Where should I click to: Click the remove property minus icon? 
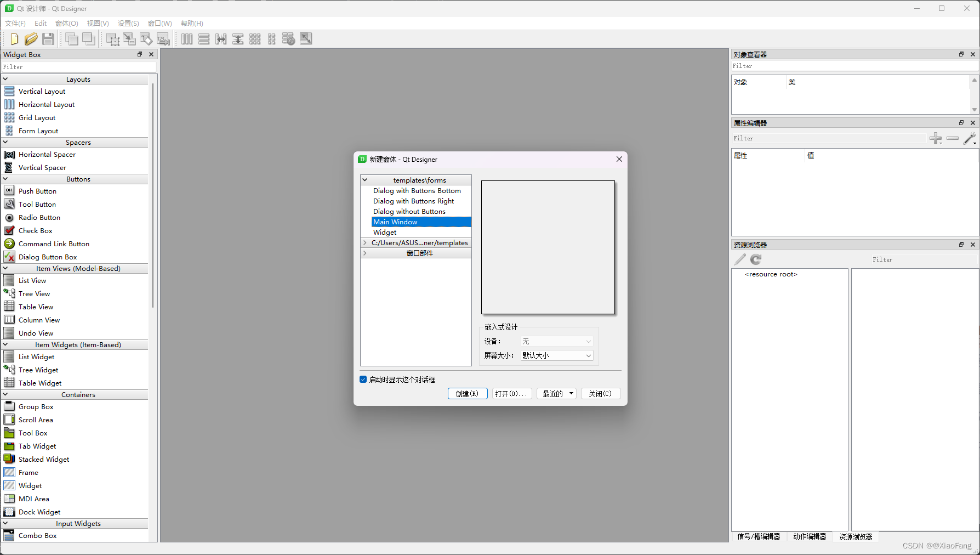(x=953, y=138)
